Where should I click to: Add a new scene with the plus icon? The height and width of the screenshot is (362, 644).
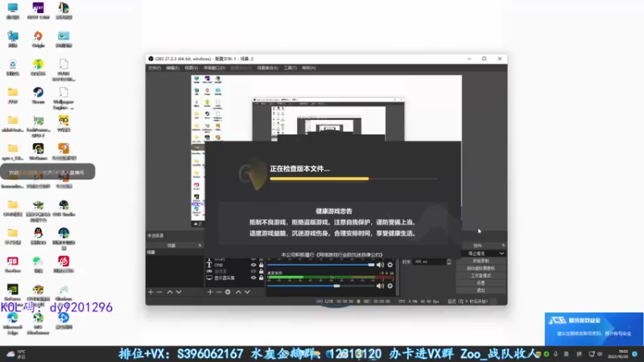point(151,292)
